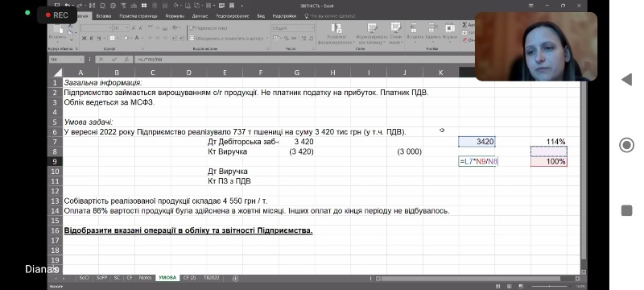Open the number format dropdown (Общий)

(x=312, y=28)
